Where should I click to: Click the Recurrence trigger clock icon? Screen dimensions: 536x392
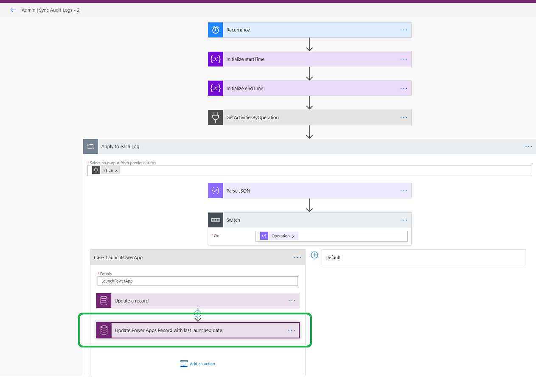click(x=215, y=30)
